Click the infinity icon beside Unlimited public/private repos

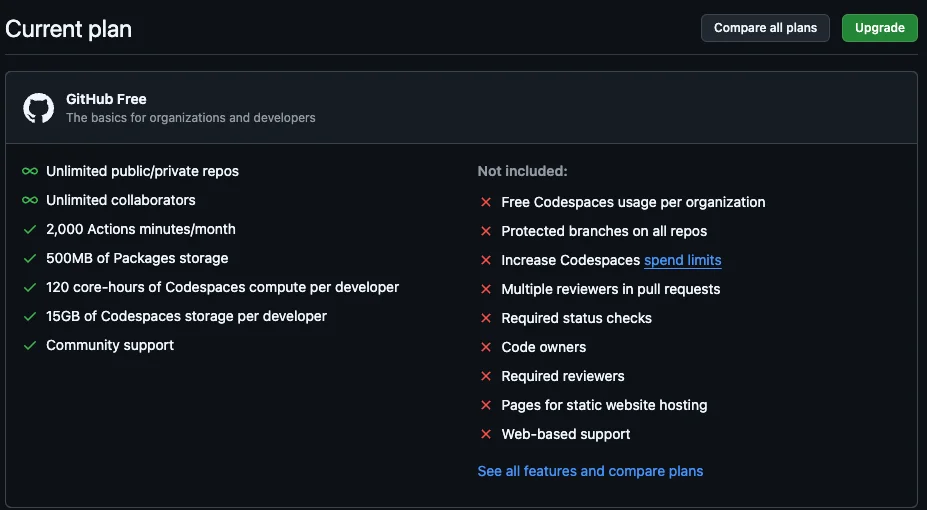coord(30,172)
